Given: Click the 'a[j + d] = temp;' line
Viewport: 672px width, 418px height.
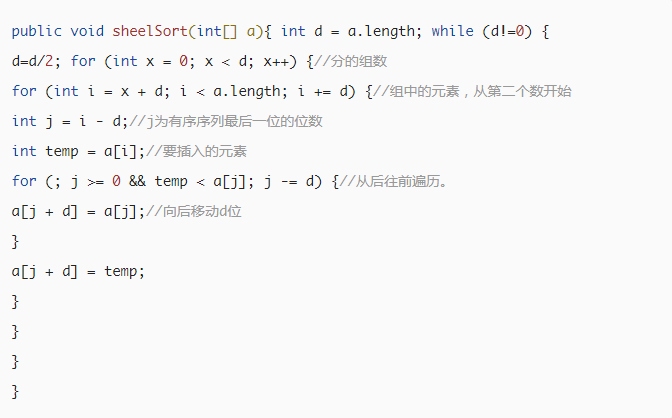Looking at the screenshot, I should [78, 272].
